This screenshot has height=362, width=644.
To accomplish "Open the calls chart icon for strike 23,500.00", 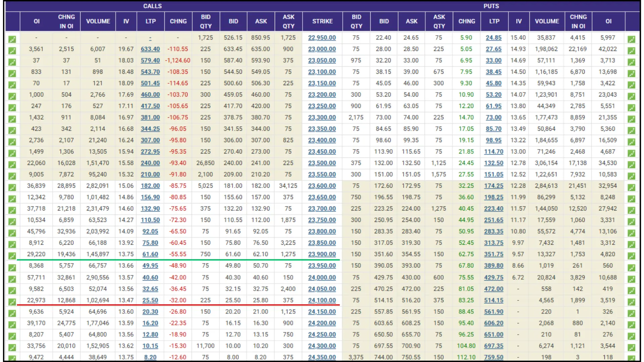I will click(12, 165).
